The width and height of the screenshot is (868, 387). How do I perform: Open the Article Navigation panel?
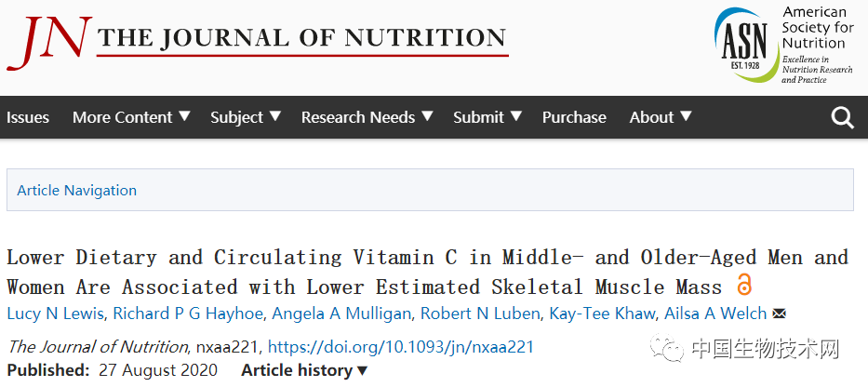point(77,190)
